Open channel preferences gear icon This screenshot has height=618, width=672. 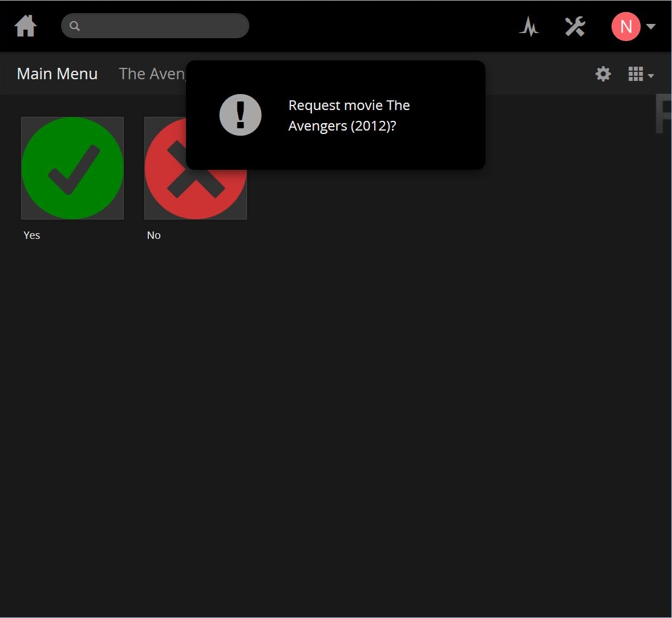click(x=603, y=74)
